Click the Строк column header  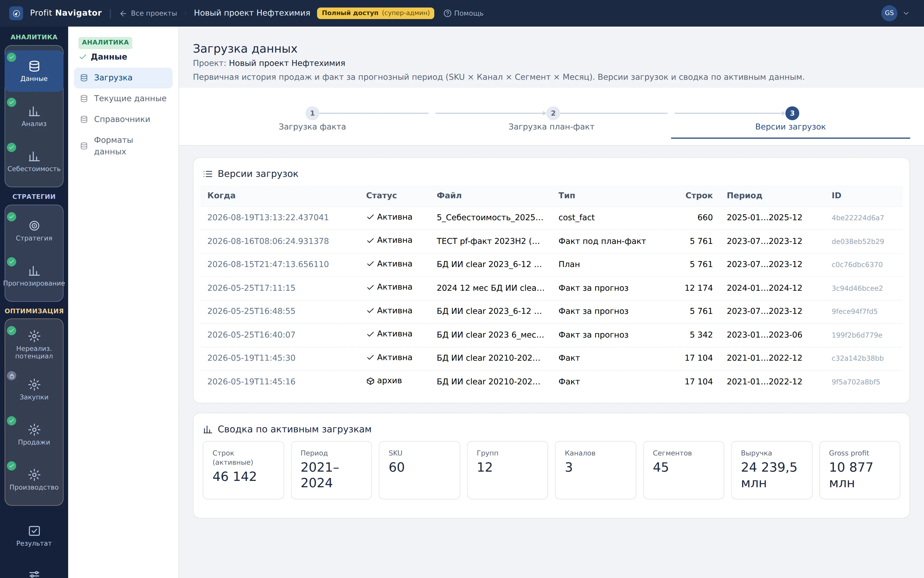click(699, 196)
